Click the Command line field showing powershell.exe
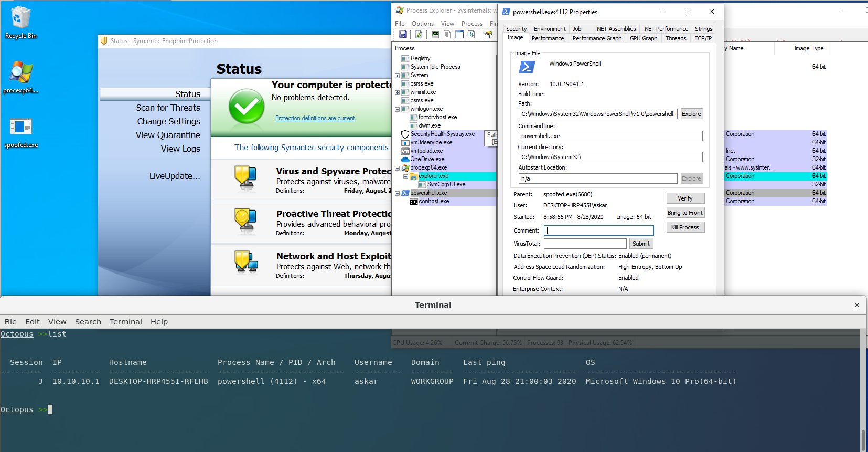 click(x=610, y=136)
